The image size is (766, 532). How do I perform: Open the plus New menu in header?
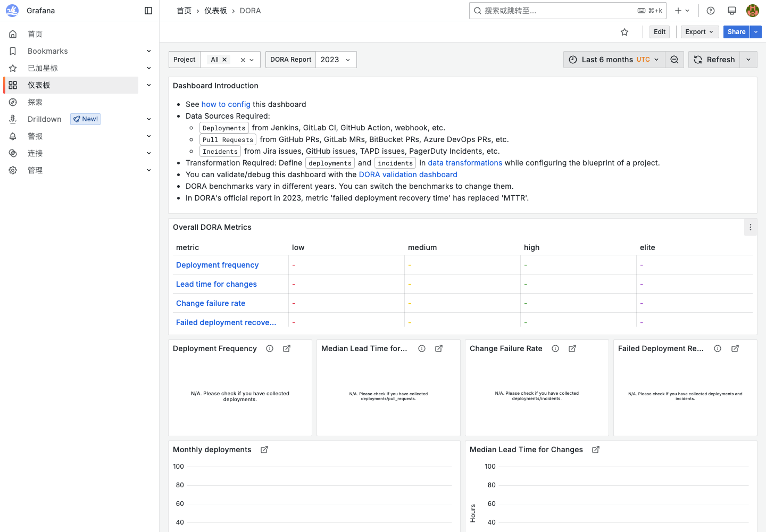tap(682, 11)
